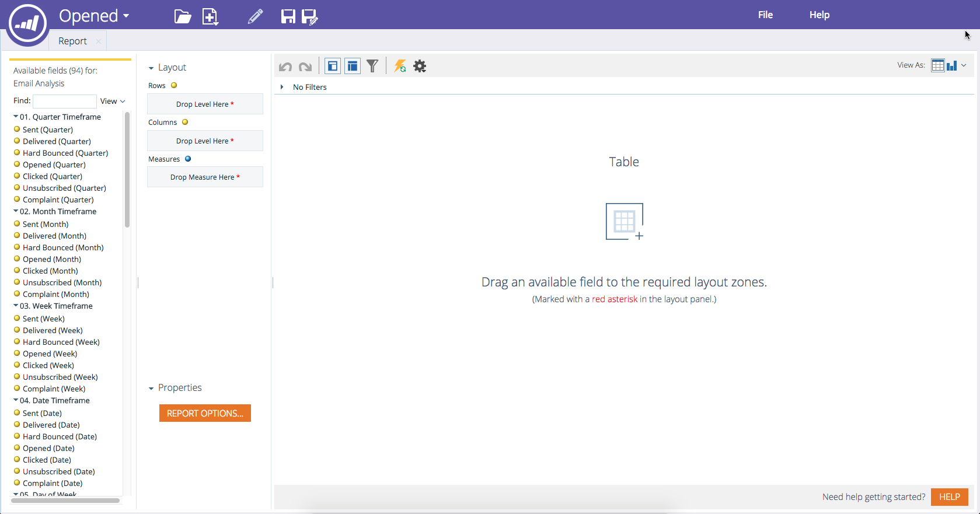
Task: Expand the No Filters panel
Action: (282, 87)
